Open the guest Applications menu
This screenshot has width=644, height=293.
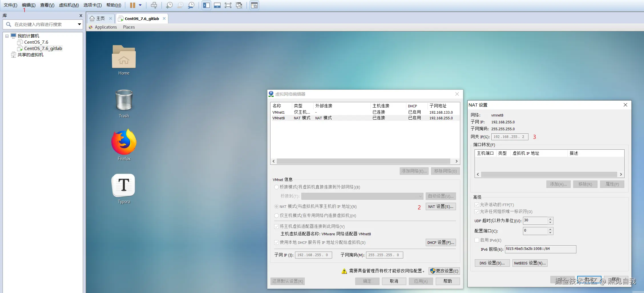tap(106, 27)
